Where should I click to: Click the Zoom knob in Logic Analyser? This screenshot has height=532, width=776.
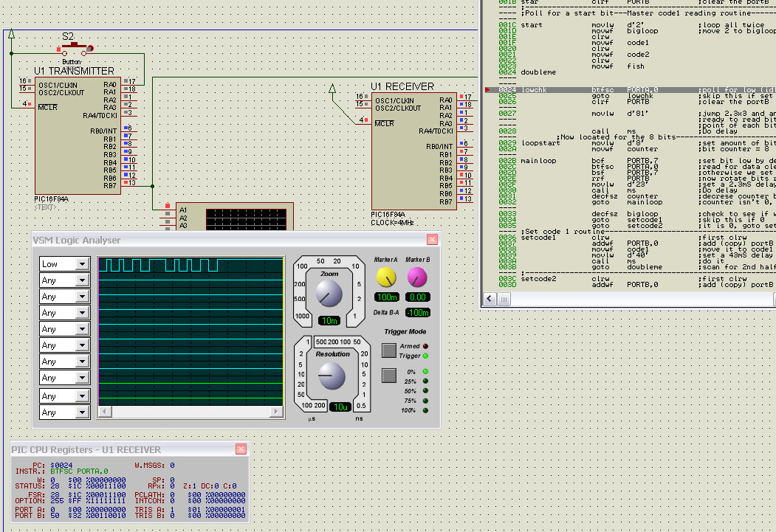(329, 293)
